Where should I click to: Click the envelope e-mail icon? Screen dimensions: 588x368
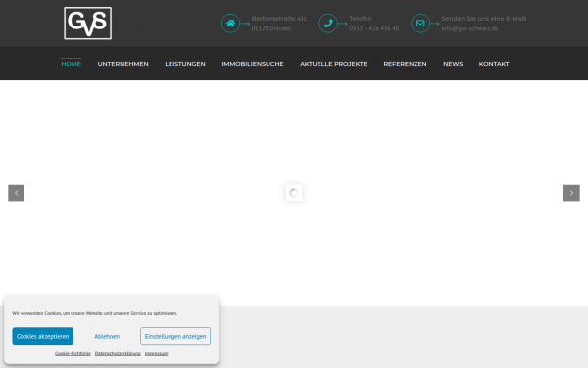pyautogui.click(x=420, y=24)
